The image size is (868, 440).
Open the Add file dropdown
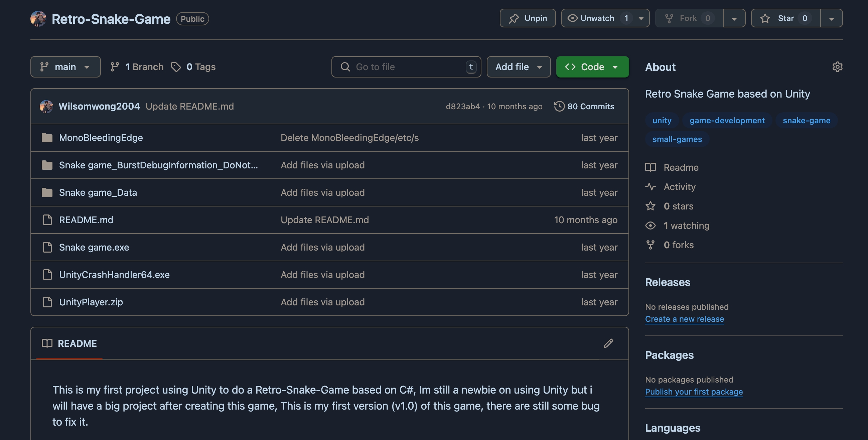tap(519, 67)
